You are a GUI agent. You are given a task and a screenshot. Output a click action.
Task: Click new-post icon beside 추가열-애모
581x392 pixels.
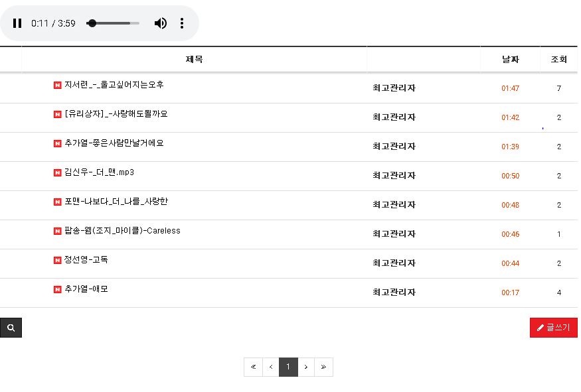coord(58,289)
